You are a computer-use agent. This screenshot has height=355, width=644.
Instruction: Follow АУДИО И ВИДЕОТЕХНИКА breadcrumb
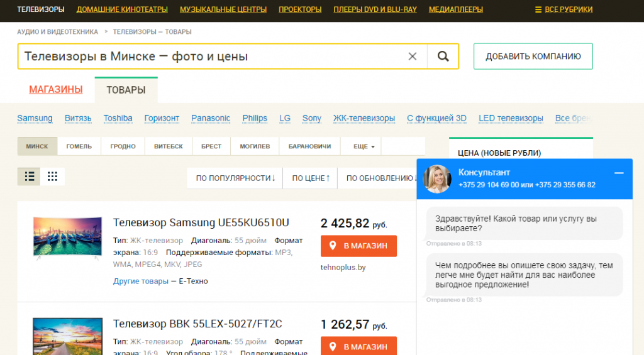(57, 31)
